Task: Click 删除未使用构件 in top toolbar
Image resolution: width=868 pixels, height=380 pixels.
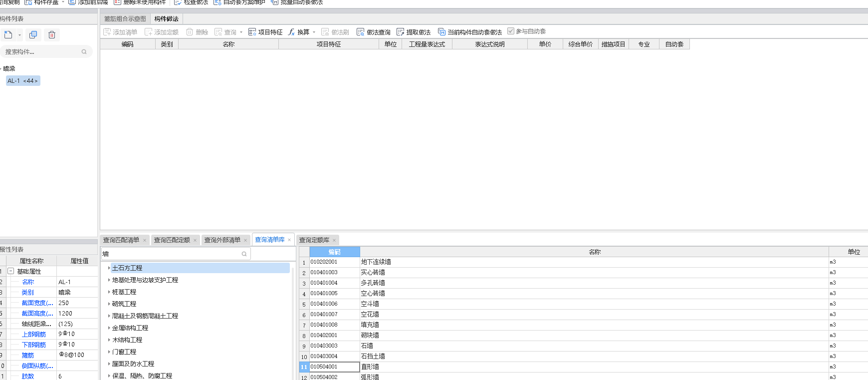Action: tap(140, 2)
